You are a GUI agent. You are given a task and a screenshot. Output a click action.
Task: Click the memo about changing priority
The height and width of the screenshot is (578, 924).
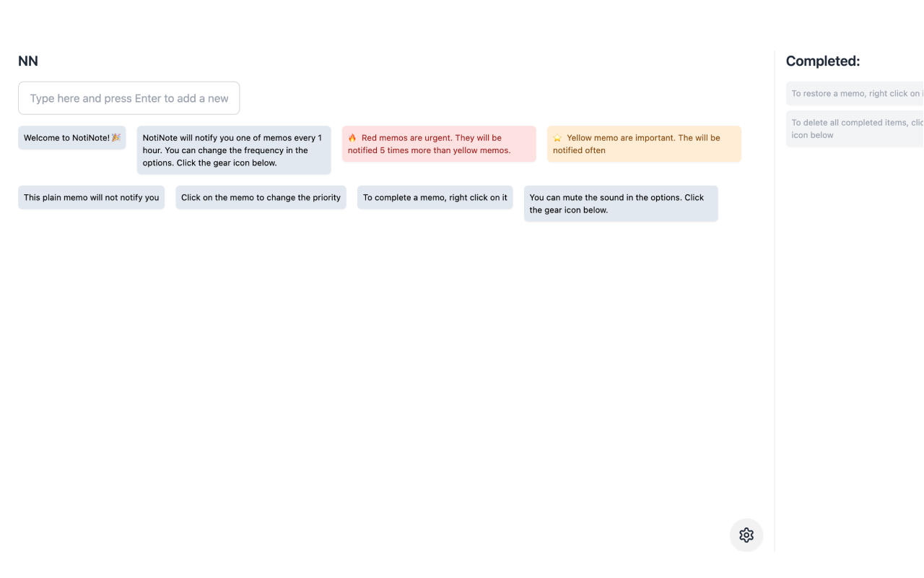pos(261,197)
